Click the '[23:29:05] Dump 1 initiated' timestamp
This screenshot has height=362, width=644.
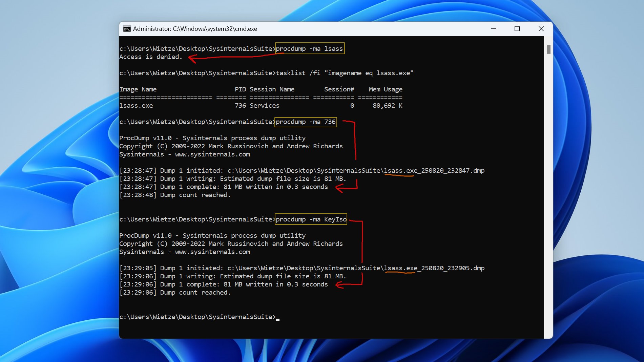click(138, 268)
